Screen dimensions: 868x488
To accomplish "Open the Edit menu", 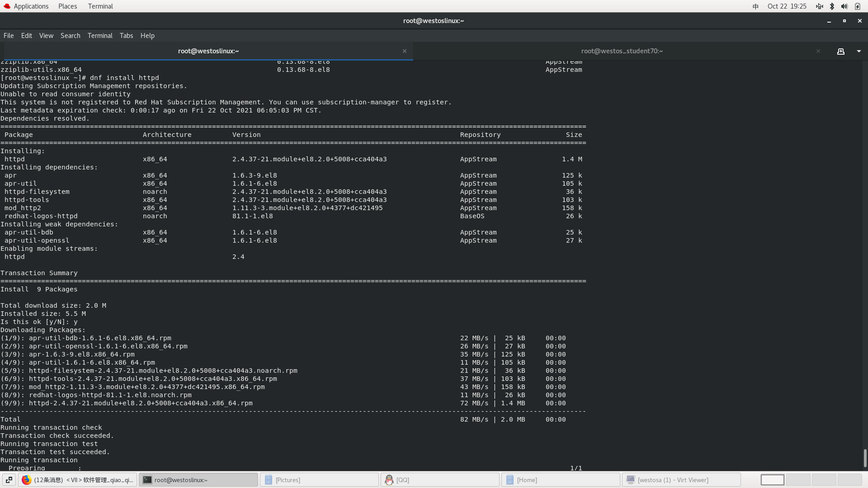I will pos(27,36).
